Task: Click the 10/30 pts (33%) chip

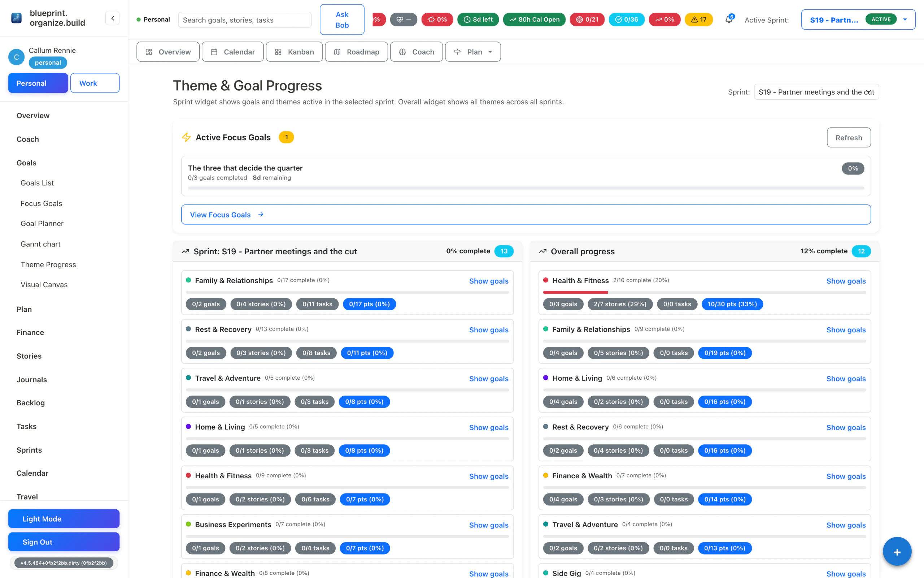Action: click(732, 304)
